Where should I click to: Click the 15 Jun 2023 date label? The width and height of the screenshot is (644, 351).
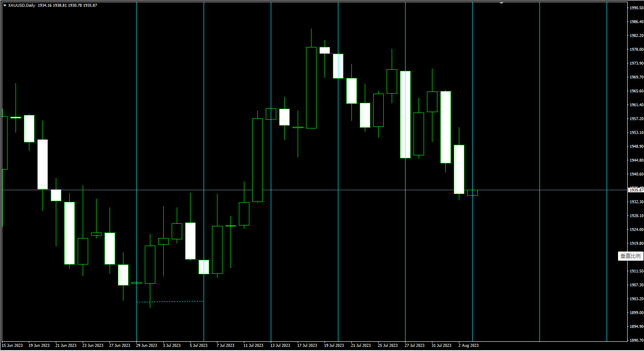(x=12, y=346)
